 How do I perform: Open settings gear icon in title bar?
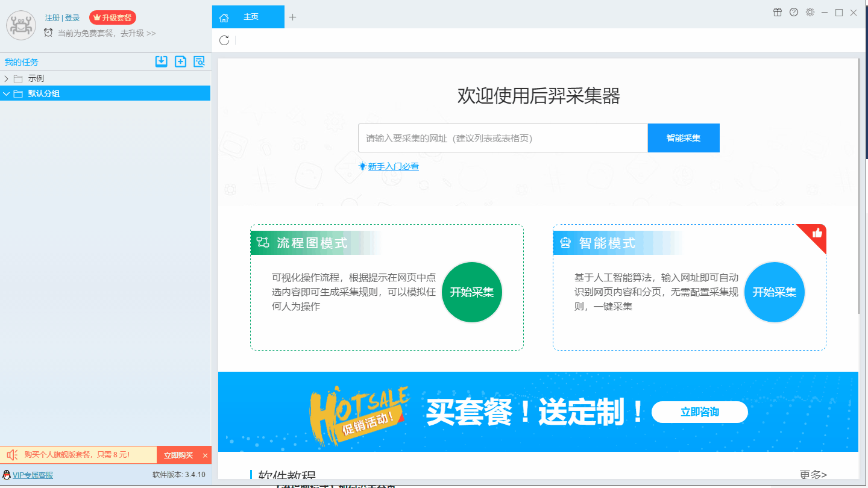(x=810, y=12)
